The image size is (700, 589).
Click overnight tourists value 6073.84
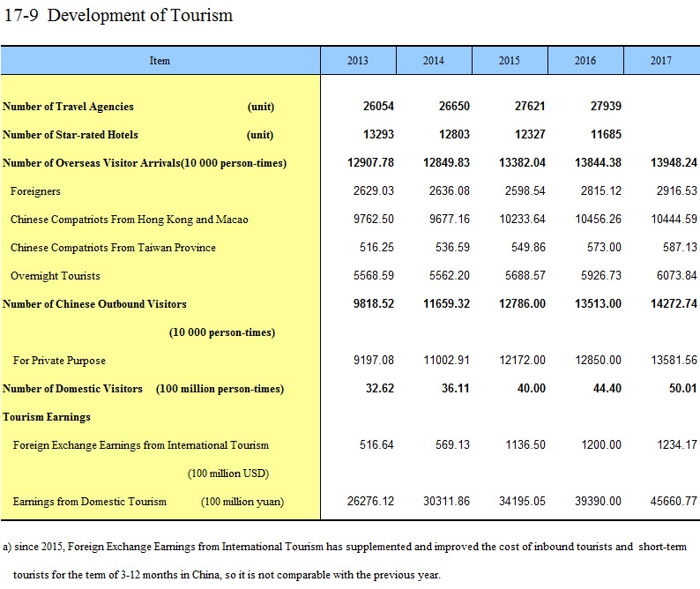click(677, 275)
